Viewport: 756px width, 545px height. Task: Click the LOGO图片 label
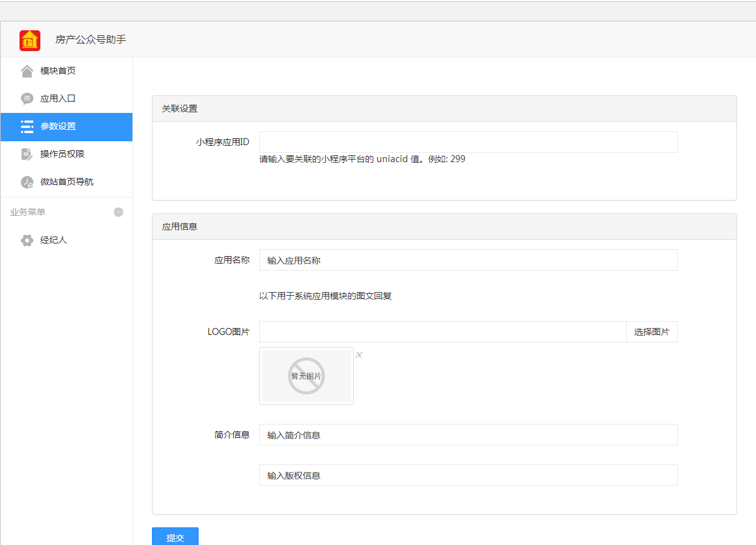click(x=228, y=332)
